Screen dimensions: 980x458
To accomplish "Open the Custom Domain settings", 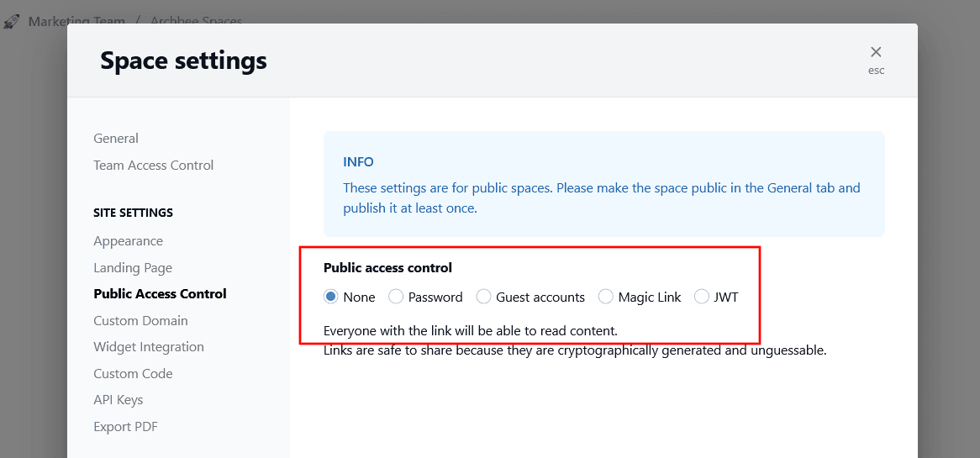I will [x=140, y=321].
